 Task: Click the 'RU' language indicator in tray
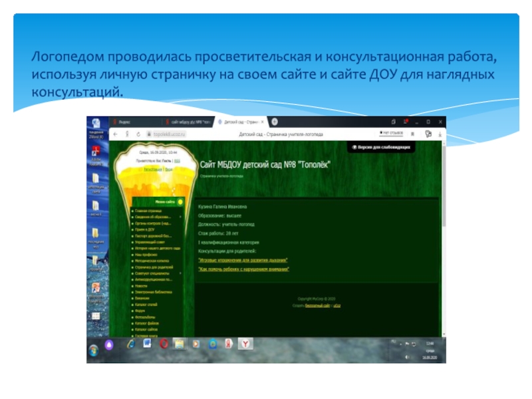click(394, 341)
